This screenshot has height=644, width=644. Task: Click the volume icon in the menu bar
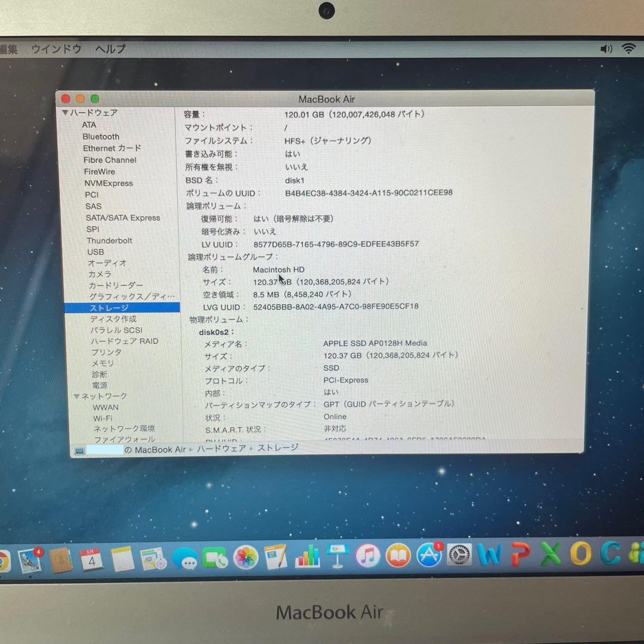606,48
